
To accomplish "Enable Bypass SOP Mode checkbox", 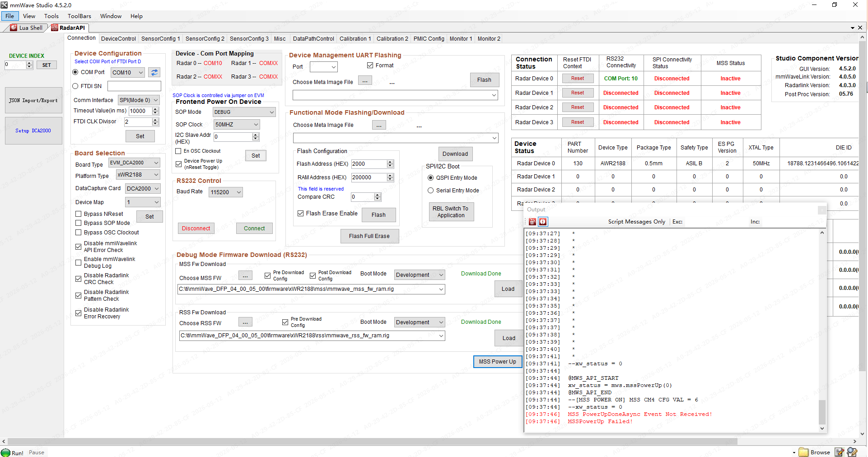I will [79, 223].
